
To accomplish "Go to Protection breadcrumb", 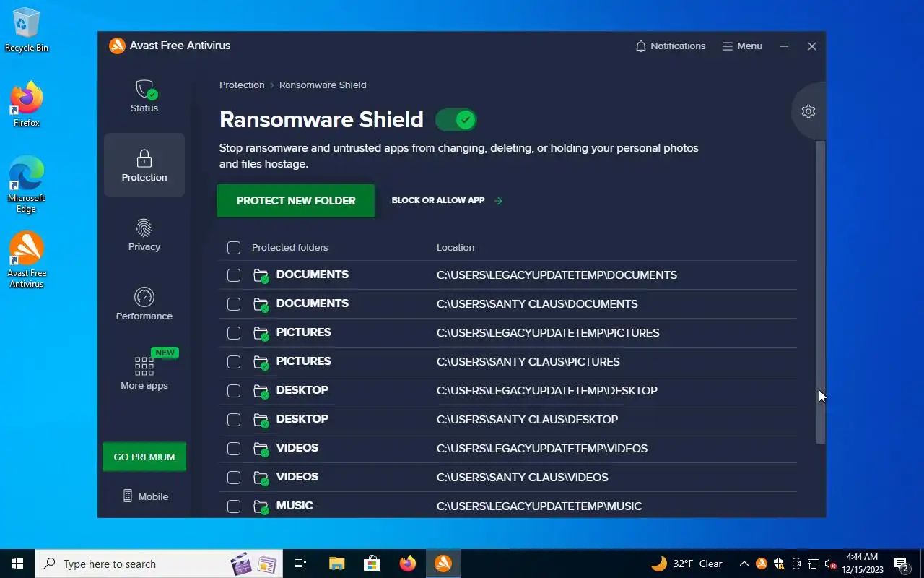I will pos(242,85).
